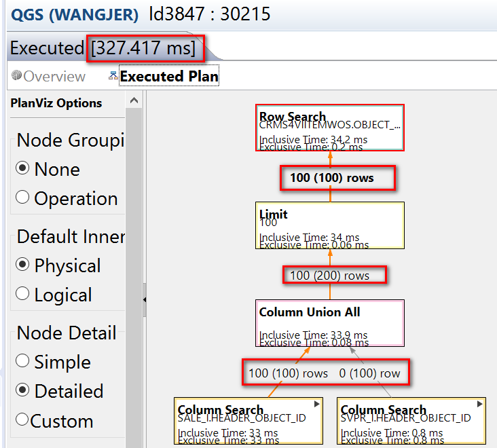The width and height of the screenshot is (497, 448).
Task: Select the None node grouping radio
Action: [22, 168]
